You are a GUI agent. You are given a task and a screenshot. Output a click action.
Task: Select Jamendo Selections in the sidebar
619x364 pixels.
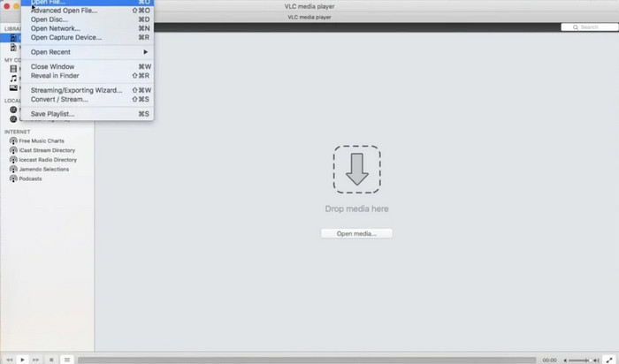pyautogui.click(x=44, y=169)
